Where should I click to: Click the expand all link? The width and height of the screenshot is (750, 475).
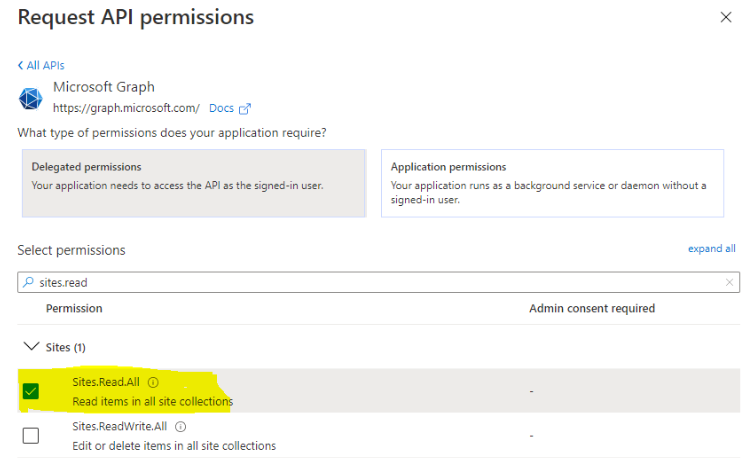pos(711,249)
